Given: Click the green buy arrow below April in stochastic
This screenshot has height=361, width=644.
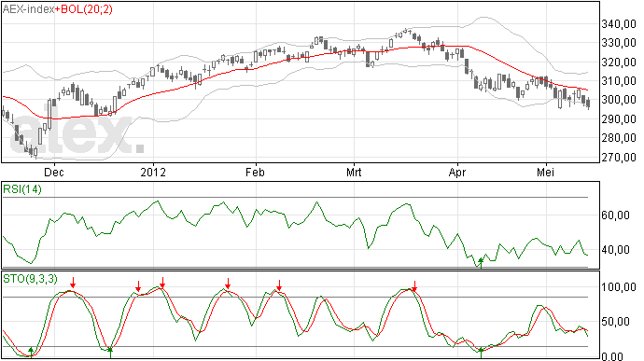Looking at the screenshot, I should click(481, 353).
